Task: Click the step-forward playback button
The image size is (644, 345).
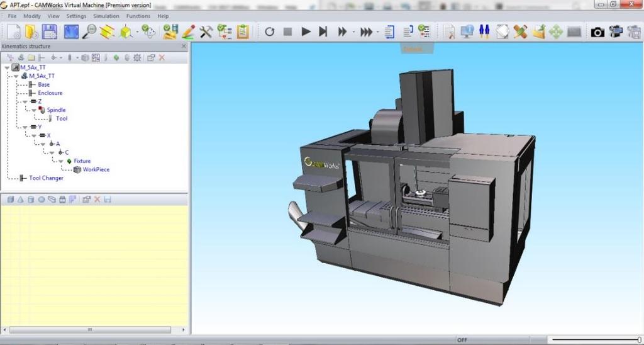Action: pos(323,31)
